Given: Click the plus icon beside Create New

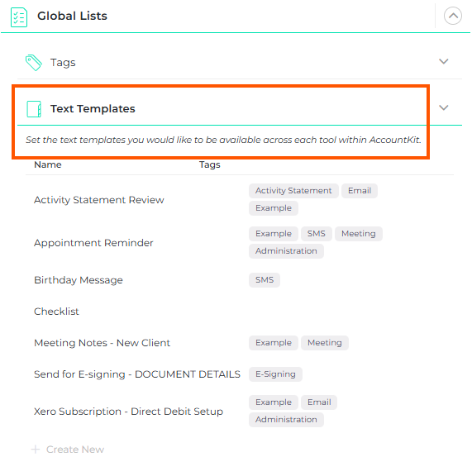Looking at the screenshot, I should tap(36, 450).
